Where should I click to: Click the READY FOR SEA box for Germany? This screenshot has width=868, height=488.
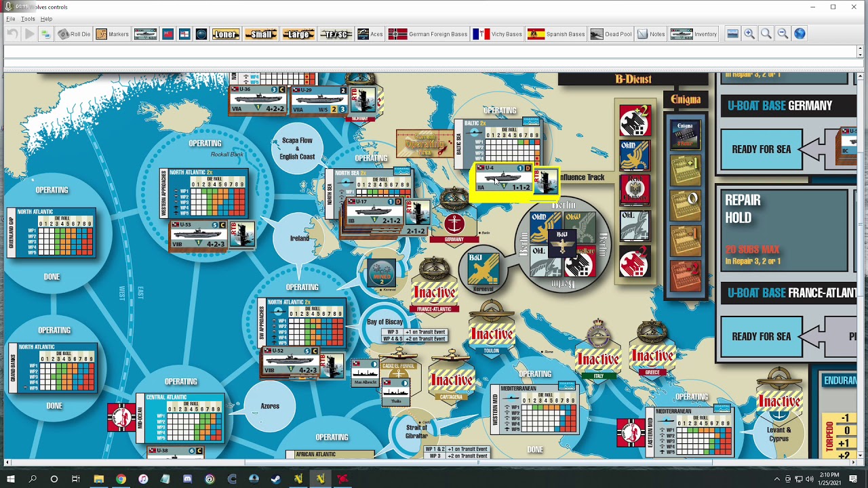(761, 149)
